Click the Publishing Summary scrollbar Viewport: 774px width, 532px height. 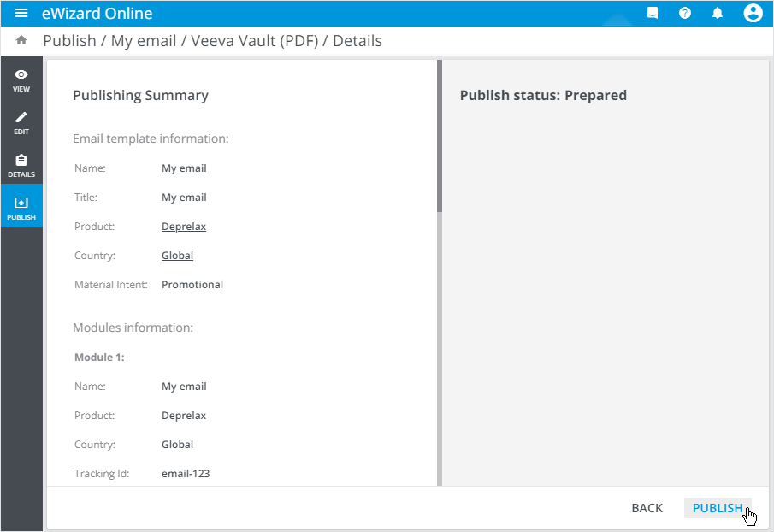[x=440, y=137]
